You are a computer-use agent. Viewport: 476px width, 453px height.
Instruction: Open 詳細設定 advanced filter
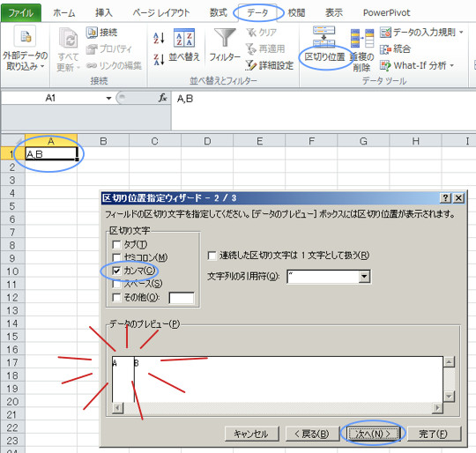tap(270, 65)
